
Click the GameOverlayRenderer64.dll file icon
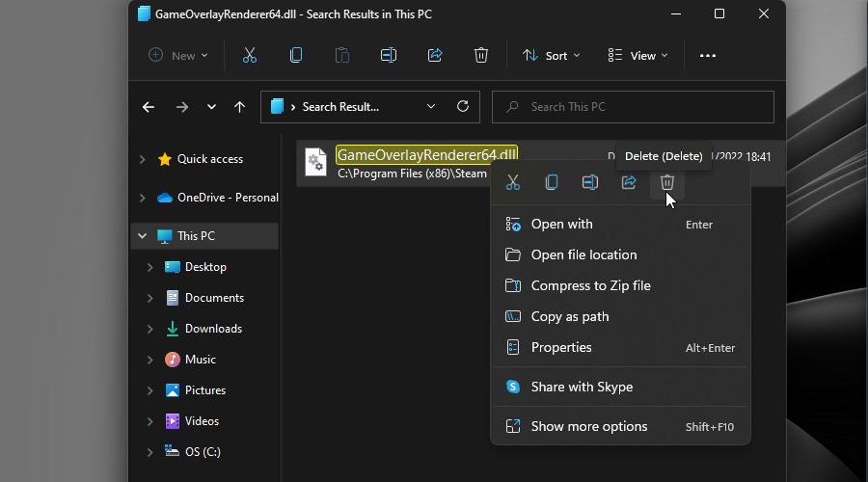tap(315, 163)
